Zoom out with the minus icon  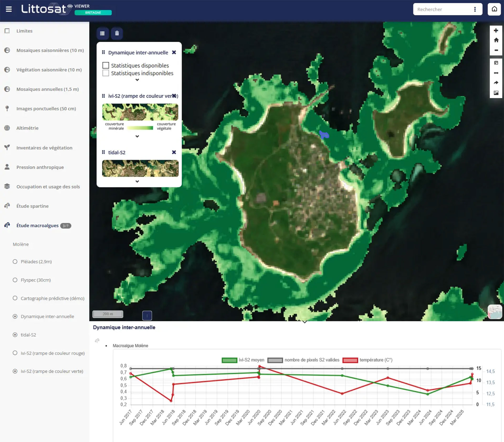point(496,50)
